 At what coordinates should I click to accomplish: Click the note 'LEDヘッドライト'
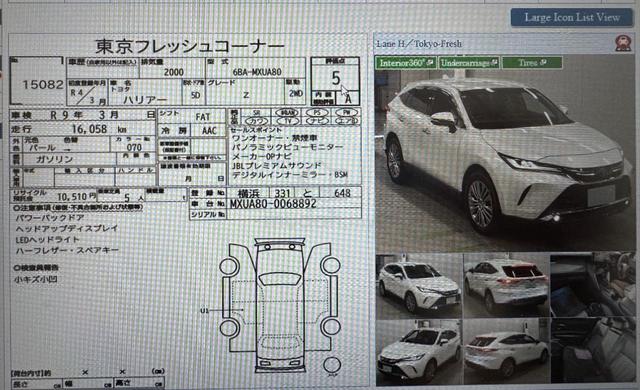(x=48, y=240)
